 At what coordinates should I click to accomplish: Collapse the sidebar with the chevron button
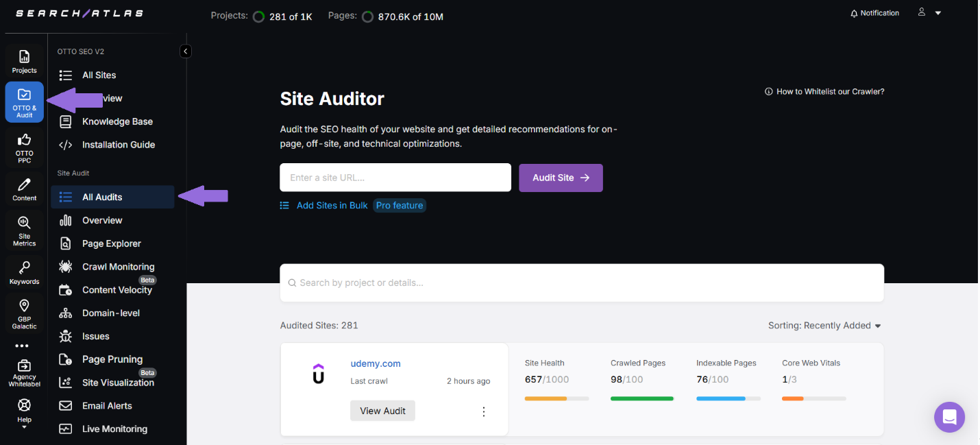[x=185, y=51]
